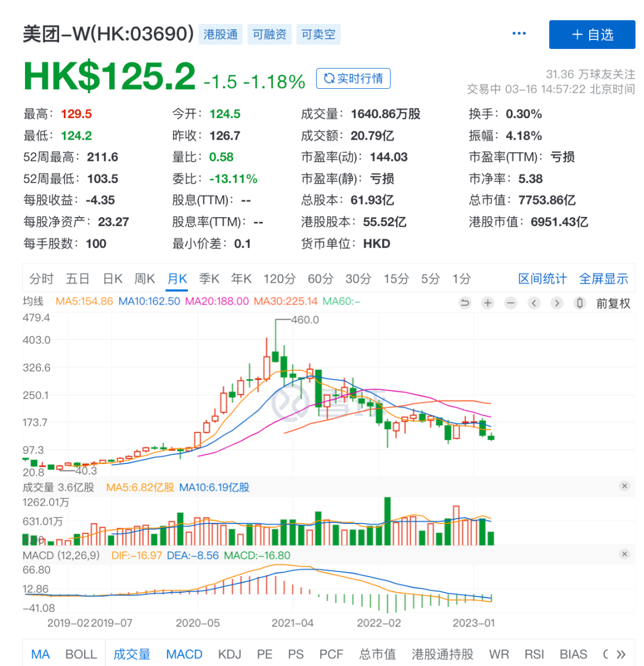
Task: Click the chart reset/undo arrow icon
Action: (x=465, y=303)
